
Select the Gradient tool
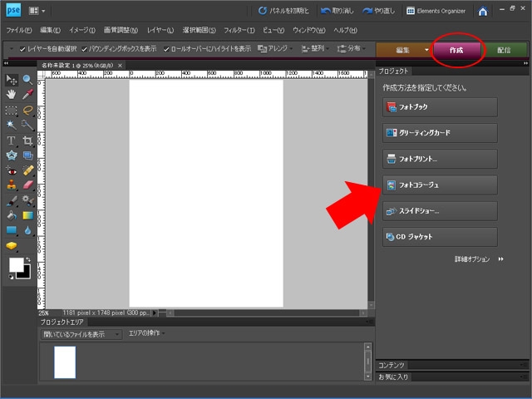pyautogui.click(x=27, y=216)
